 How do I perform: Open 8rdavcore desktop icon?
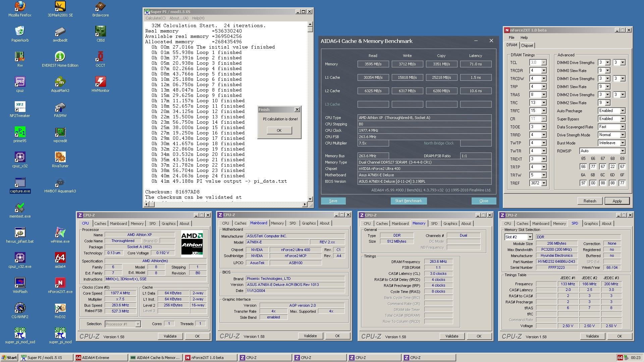[x=100, y=9]
